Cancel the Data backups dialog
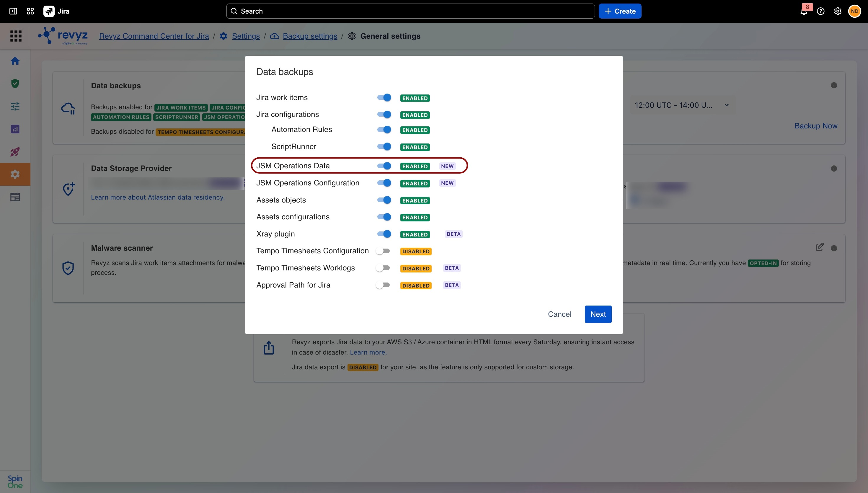 [559, 314]
